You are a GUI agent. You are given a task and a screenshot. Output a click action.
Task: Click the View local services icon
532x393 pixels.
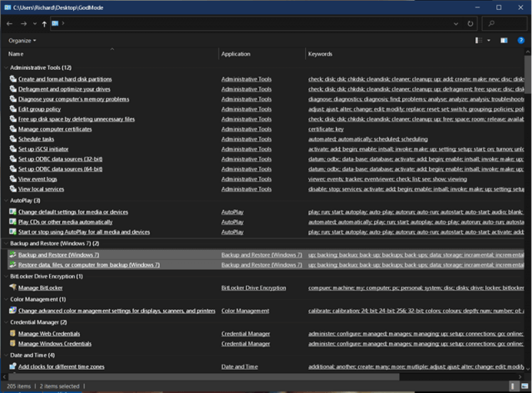tap(13, 189)
